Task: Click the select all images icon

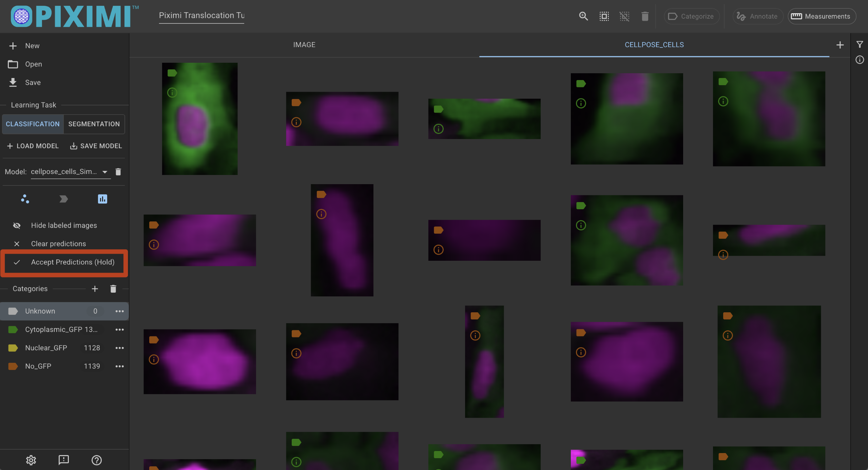Action: tap(604, 16)
